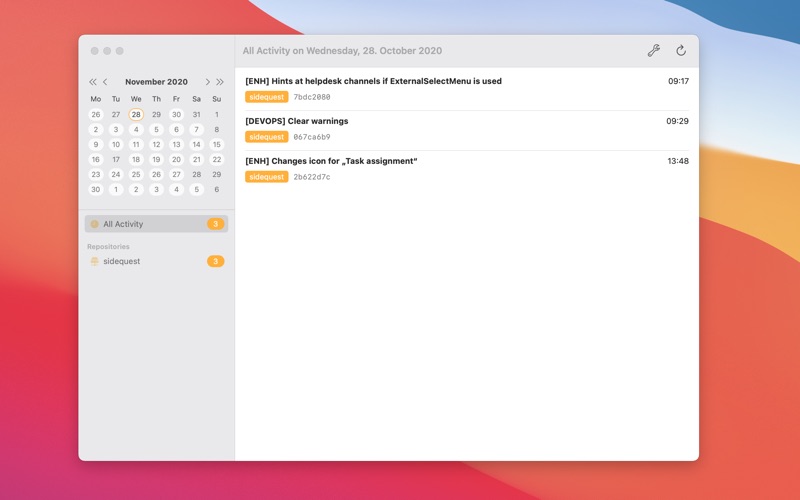Select the highlighted day 28 in October row
The width and height of the screenshot is (800, 500).
point(136,114)
